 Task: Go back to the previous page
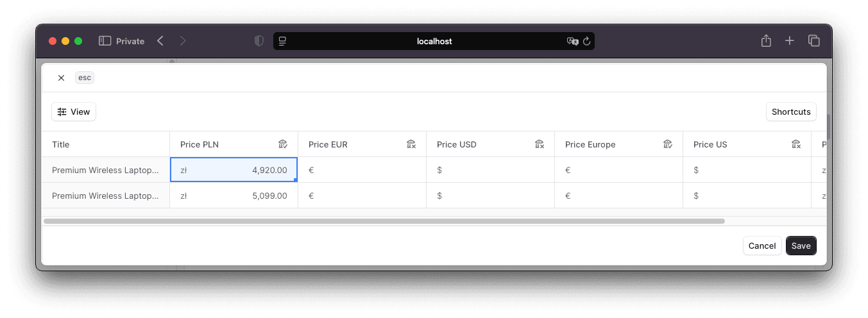[x=160, y=41]
